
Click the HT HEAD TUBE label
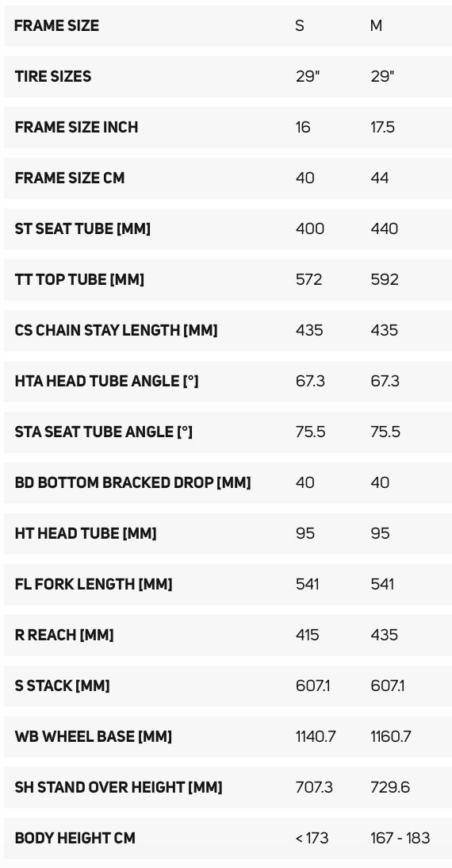click(86, 534)
